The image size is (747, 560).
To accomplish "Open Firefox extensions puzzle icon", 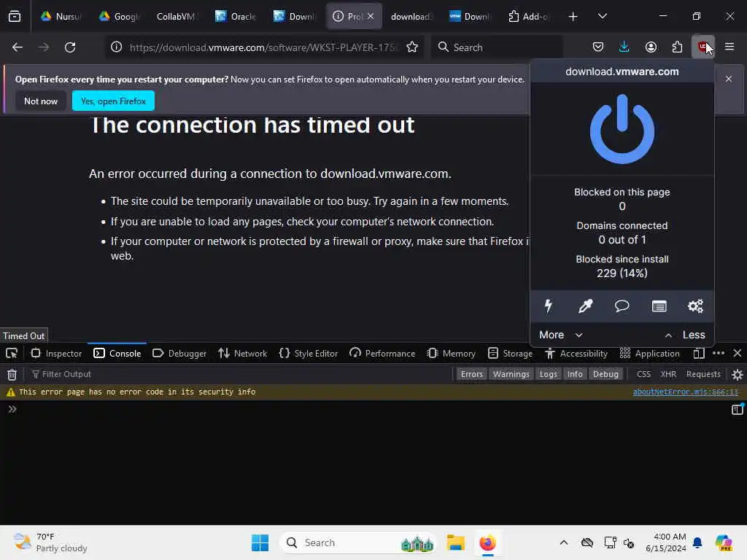I will click(x=677, y=47).
